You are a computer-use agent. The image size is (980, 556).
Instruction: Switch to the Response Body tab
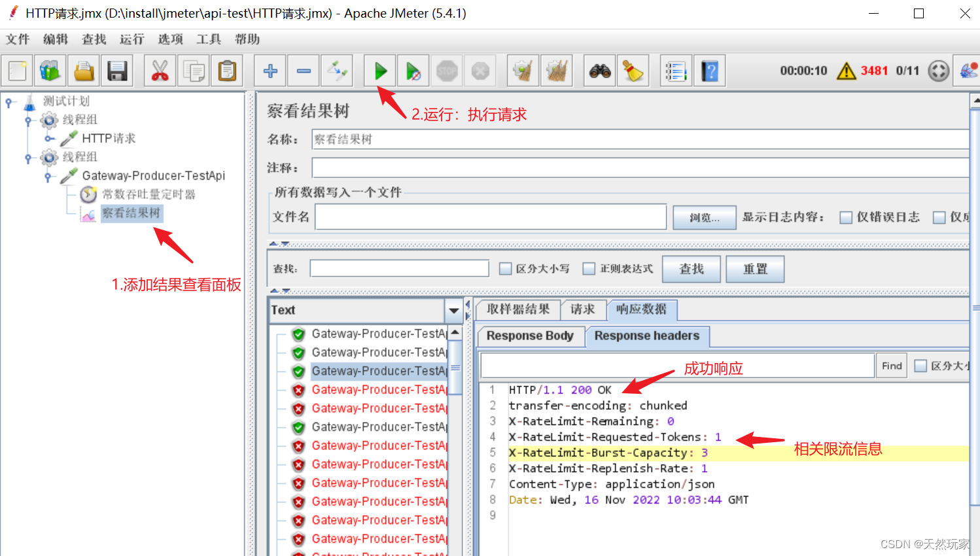pyautogui.click(x=530, y=336)
